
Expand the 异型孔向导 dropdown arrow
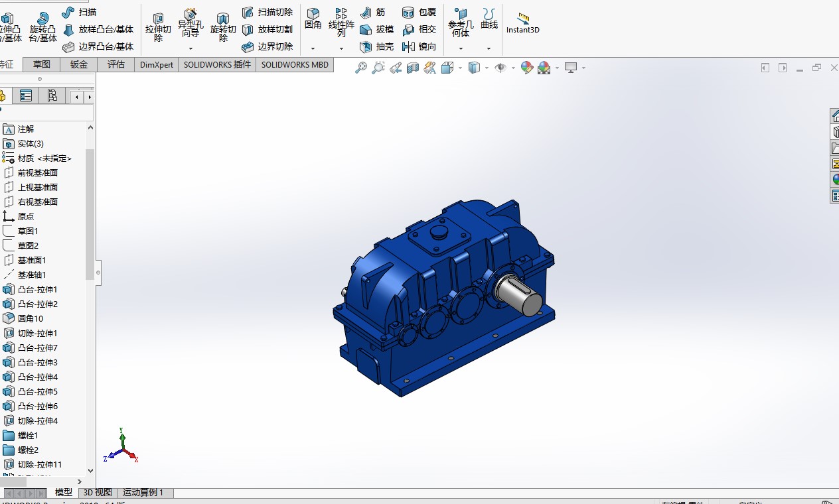coord(191,48)
